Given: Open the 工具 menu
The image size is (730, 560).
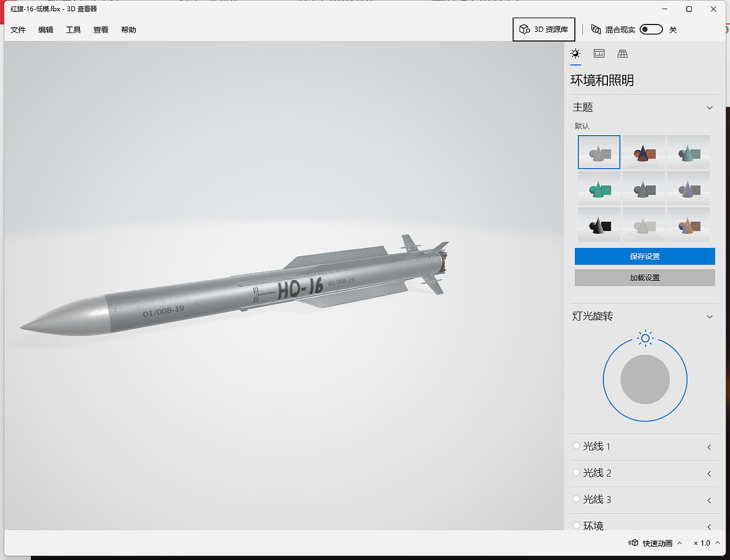Looking at the screenshot, I should pos(74,30).
